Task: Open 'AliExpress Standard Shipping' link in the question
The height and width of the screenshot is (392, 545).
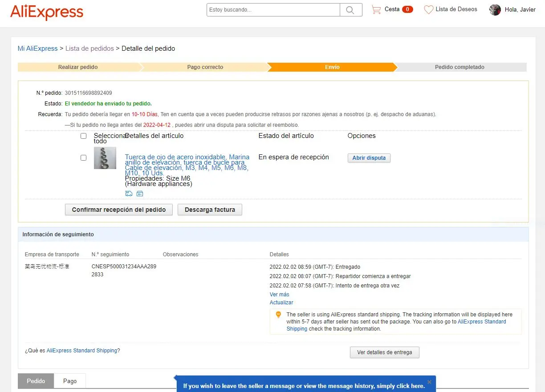Action: point(82,351)
